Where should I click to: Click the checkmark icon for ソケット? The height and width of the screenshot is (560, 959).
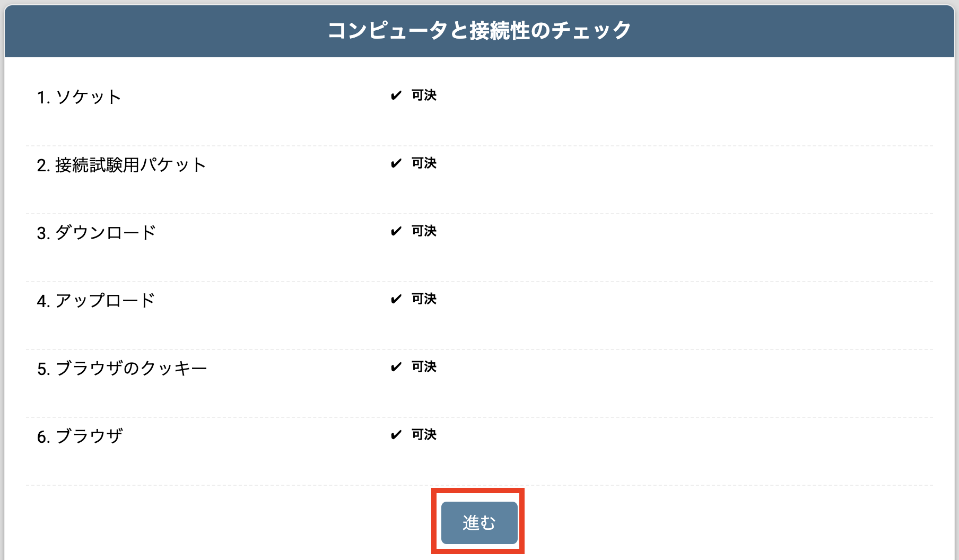[x=396, y=95]
